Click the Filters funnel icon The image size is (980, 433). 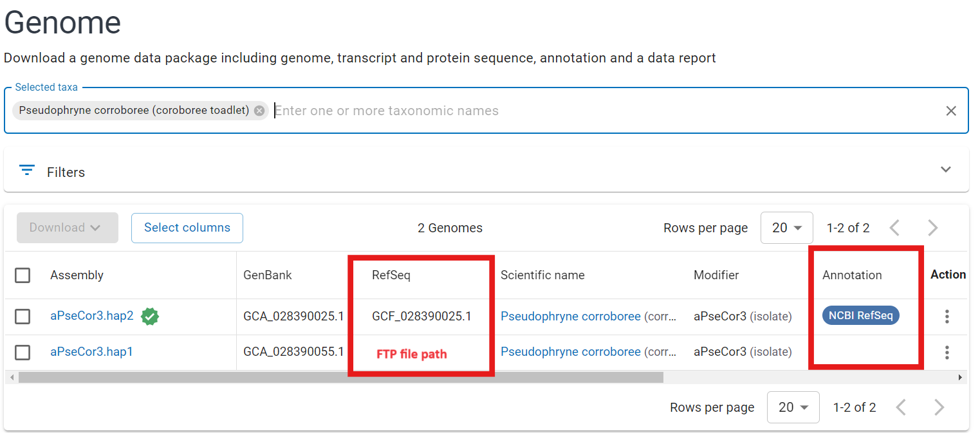(26, 170)
